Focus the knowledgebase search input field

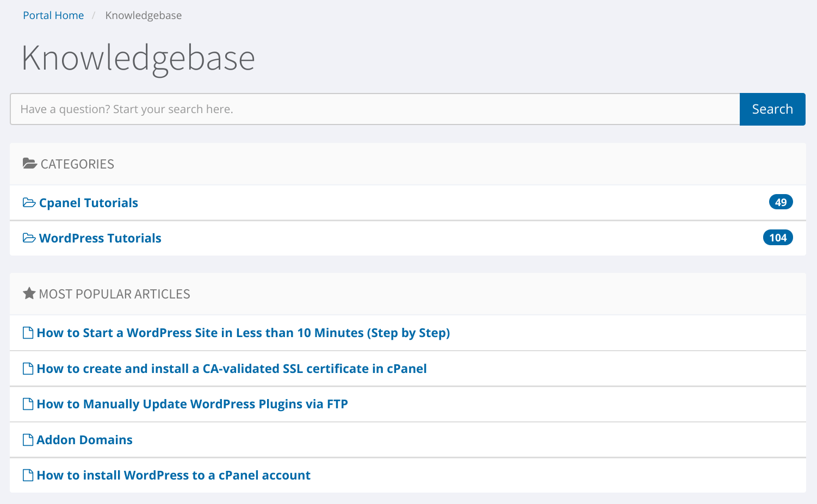coord(375,109)
